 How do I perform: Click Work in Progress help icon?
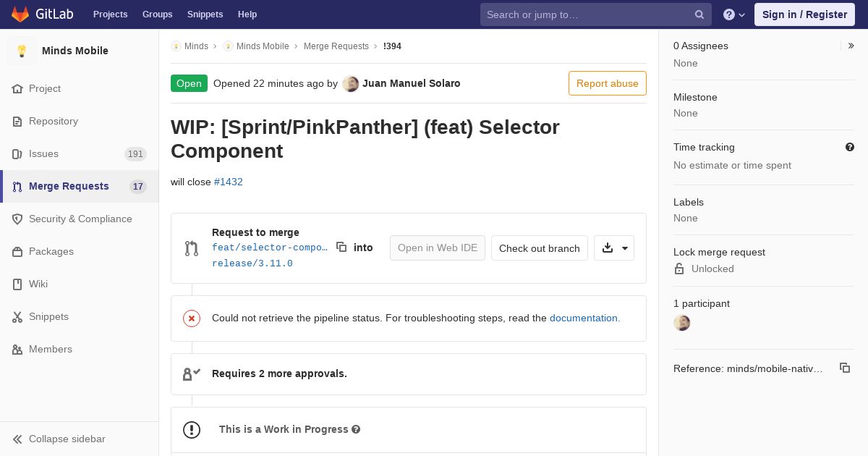pyautogui.click(x=356, y=429)
